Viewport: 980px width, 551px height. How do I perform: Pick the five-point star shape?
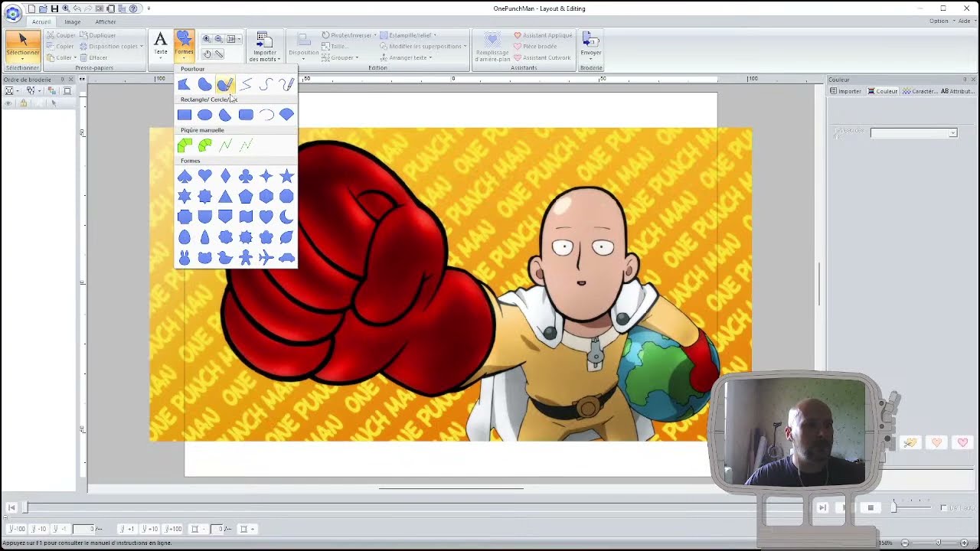tap(286, 176)
